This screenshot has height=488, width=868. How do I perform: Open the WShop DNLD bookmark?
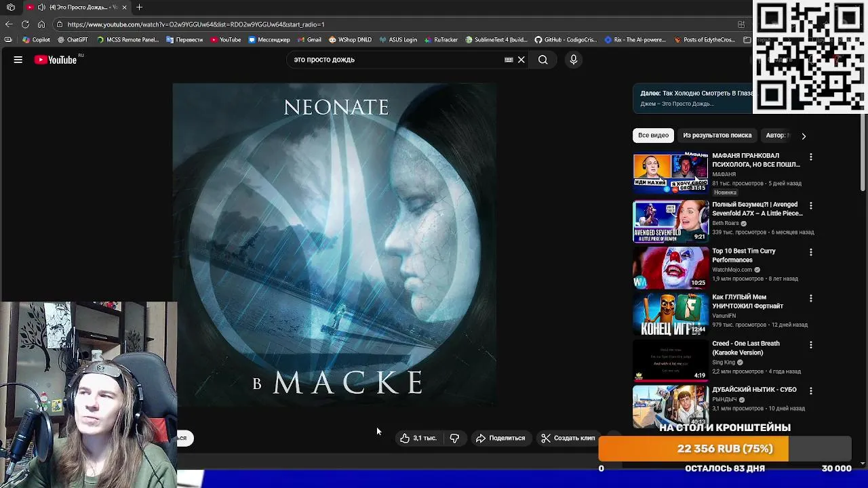click(351, 40)
